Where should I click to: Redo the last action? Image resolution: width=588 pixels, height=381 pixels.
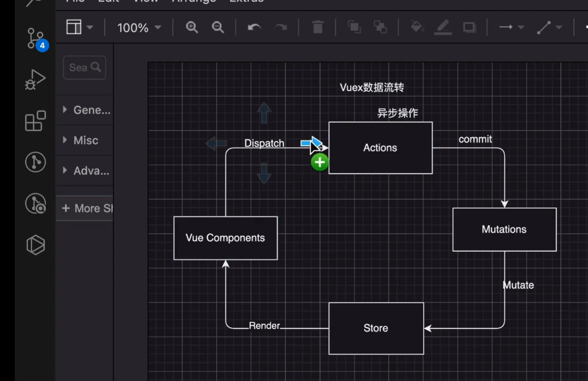click(x=281, y=27)
